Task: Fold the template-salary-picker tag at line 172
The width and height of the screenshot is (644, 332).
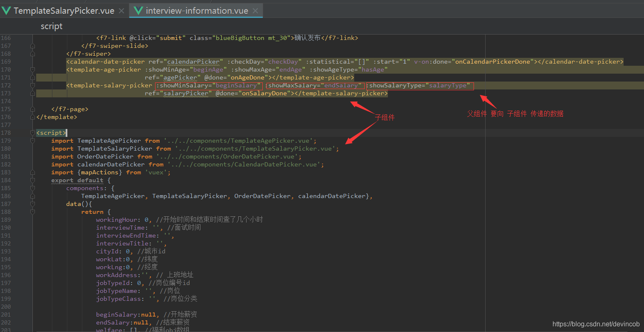Action: click(32, 85)
